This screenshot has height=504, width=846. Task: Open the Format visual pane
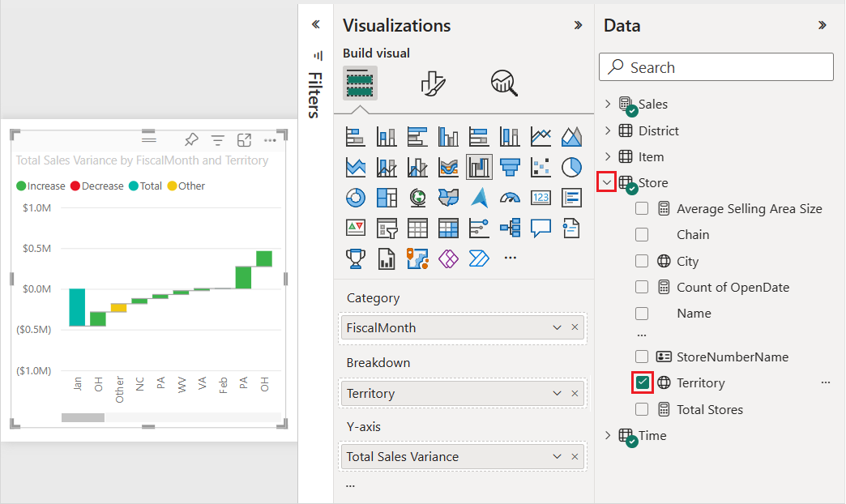click(x=434, y=83)
